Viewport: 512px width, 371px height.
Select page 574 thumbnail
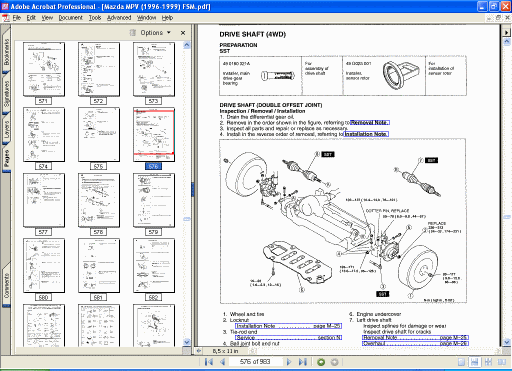point(44,135)
